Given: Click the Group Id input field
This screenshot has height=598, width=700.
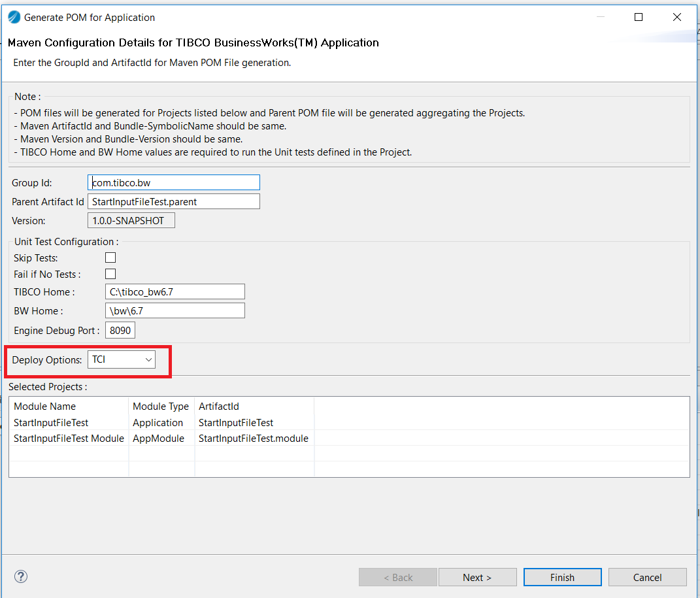Looking at the screenshot, I should coord(174,182).
